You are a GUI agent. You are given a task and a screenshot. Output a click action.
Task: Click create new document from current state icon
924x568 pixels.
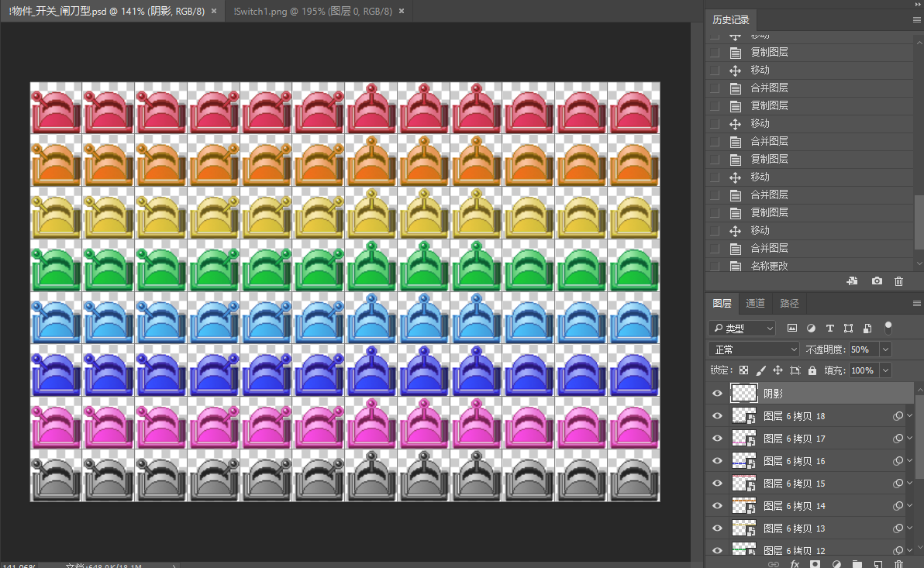click(x=852, y=281)
